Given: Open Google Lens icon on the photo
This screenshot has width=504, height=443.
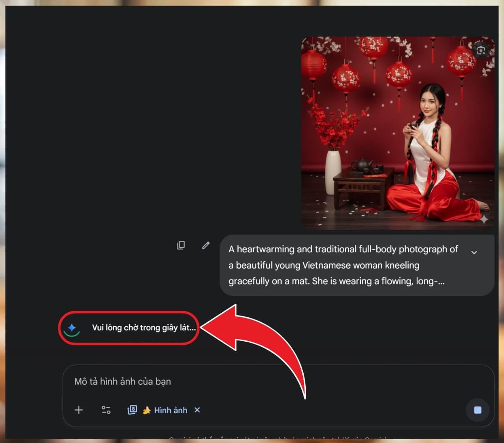Looking at the screenshot, I should [x=481, y=50].
